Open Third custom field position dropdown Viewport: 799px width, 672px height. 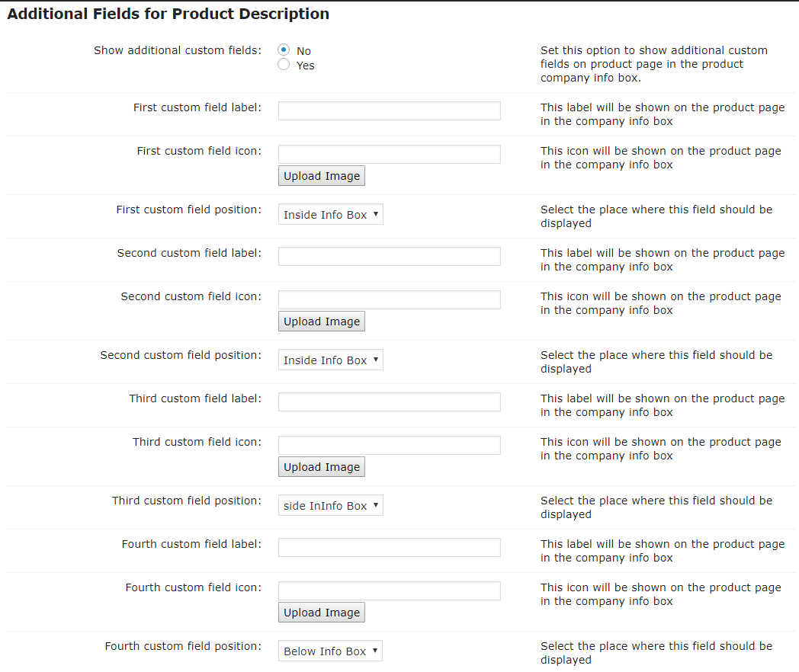click(x=330, y=506)
